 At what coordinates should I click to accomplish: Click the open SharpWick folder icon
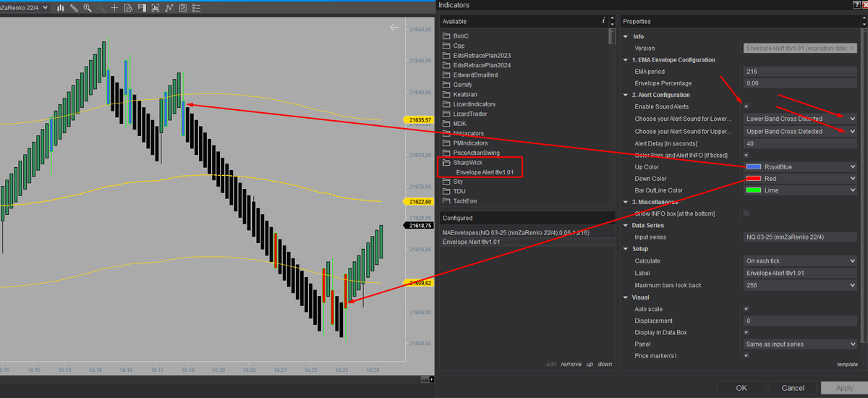446,163
